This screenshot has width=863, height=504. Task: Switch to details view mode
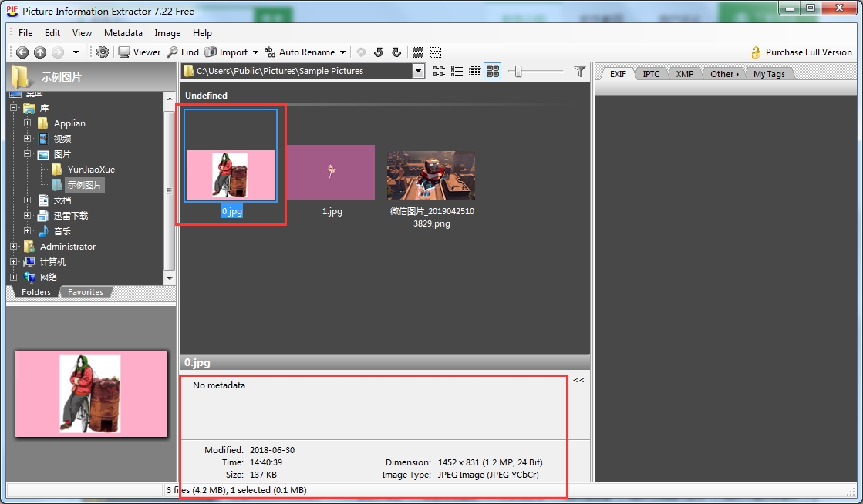tap(475, 71)
